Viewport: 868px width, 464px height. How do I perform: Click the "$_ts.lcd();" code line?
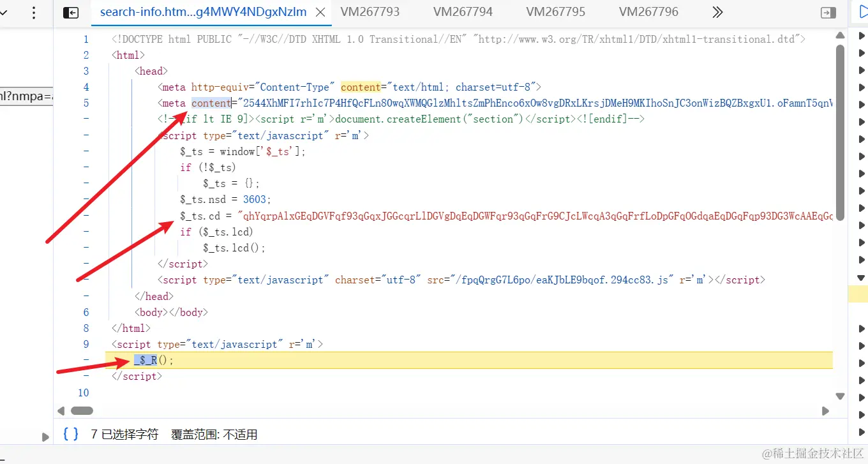pyautogui.click(x=234, y=248)
